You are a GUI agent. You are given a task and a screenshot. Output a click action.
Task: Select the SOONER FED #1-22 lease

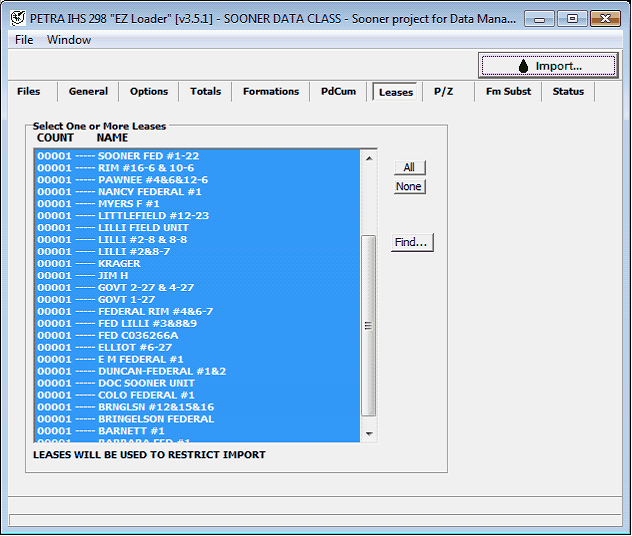(x=148, y=156)
